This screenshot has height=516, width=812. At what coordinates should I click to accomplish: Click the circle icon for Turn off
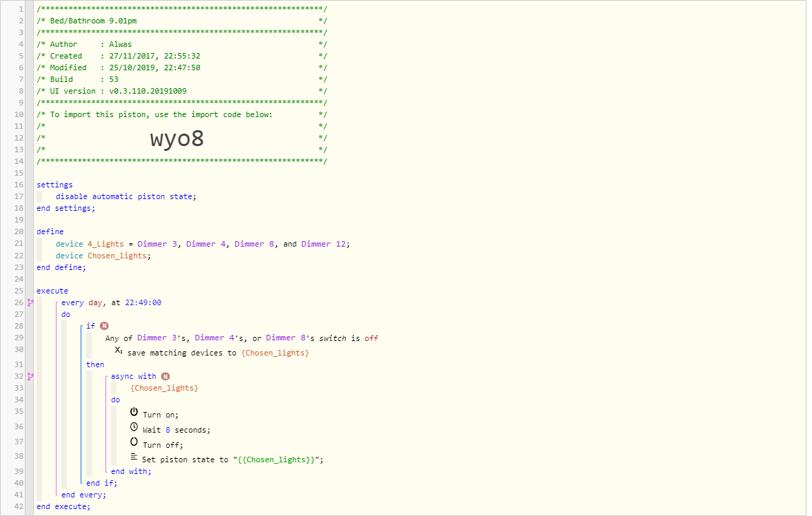pyautogui.click(x=134, y=442)
